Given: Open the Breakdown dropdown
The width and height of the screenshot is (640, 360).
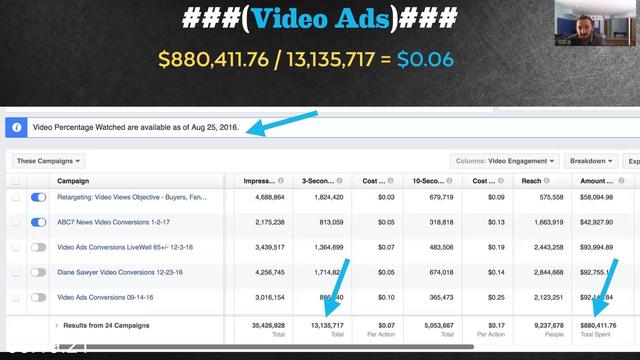Looking at the screenshot, I should point(591,161).
